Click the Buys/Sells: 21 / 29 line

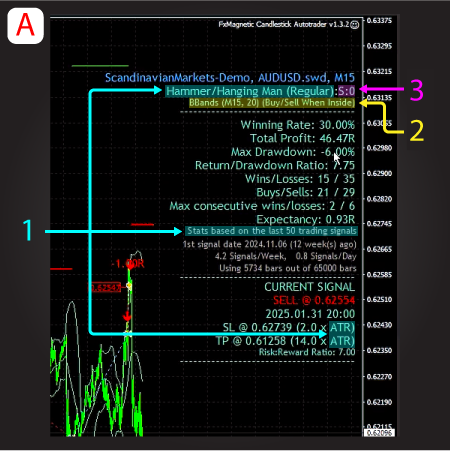306,192
